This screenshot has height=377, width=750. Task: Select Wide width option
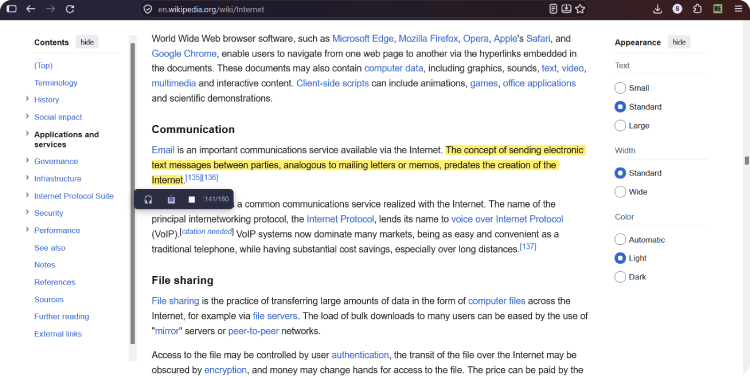coord(620,192)
